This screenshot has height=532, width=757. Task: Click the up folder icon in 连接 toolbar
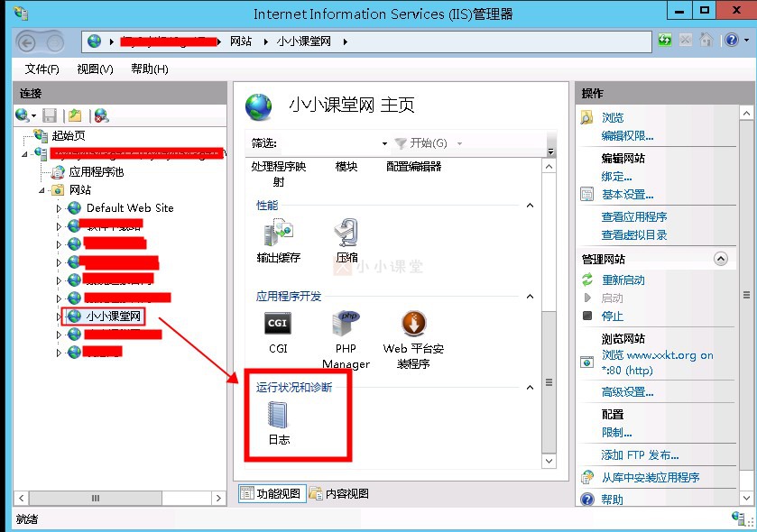[75, 115]
